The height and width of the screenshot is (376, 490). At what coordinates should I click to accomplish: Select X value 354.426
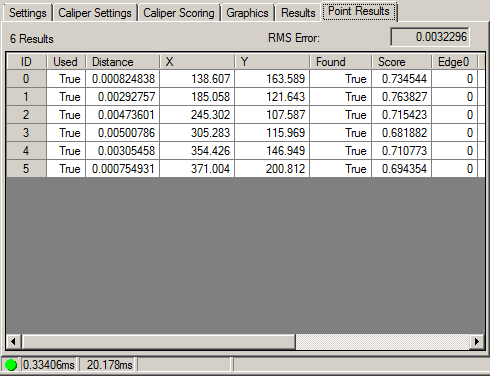tap(197, 151)
